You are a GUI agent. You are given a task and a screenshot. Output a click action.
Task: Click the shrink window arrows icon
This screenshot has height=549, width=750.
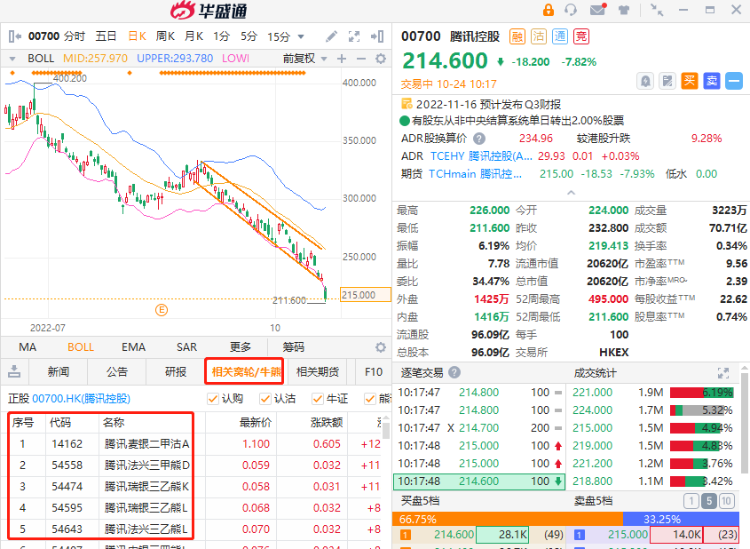tap(657, 10)
